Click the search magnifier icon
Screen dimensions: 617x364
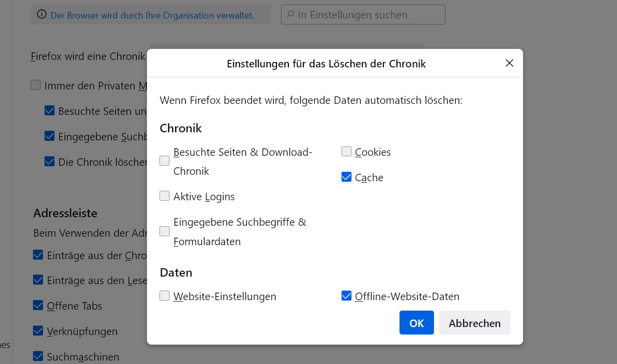point(290,14)
